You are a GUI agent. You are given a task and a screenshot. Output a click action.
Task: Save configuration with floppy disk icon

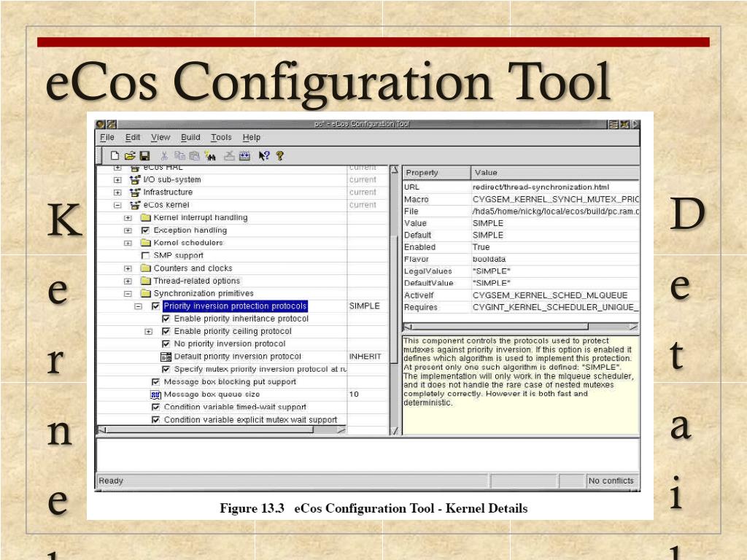tap(145, 156)
